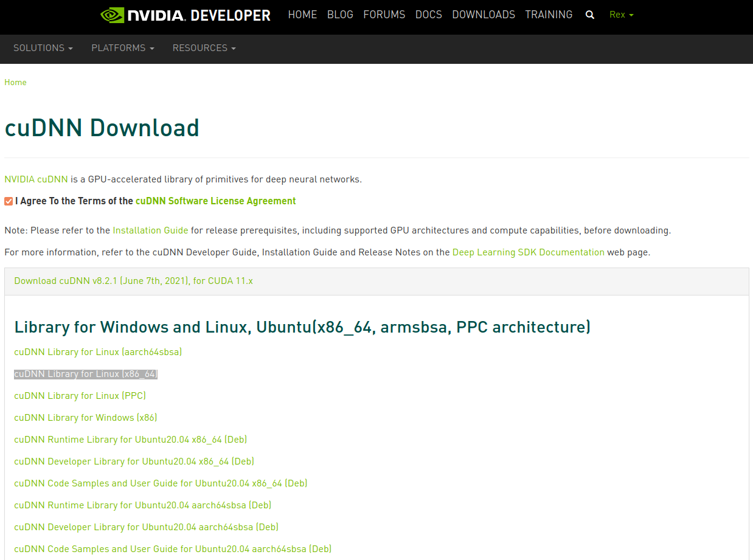Open the BLOG nav item

[340, 15]
